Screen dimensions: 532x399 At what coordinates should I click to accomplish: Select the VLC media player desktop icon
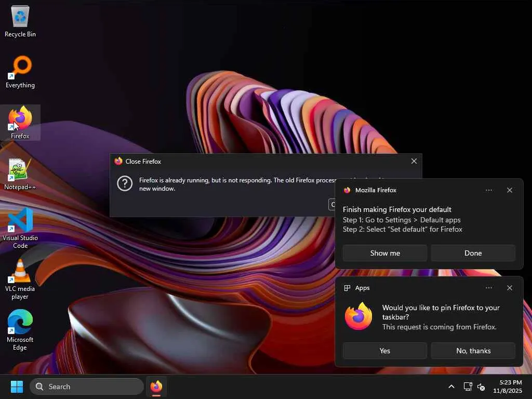[20, 280]
